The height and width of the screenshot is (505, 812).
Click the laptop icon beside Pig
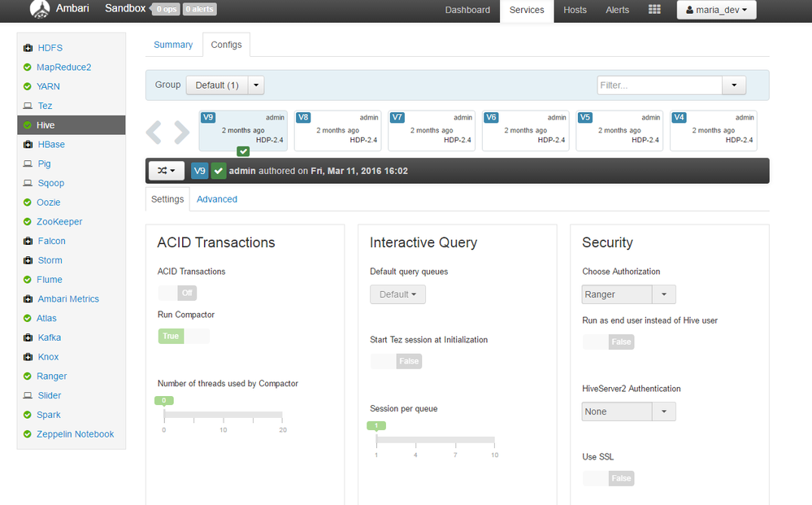click(28, 163)
